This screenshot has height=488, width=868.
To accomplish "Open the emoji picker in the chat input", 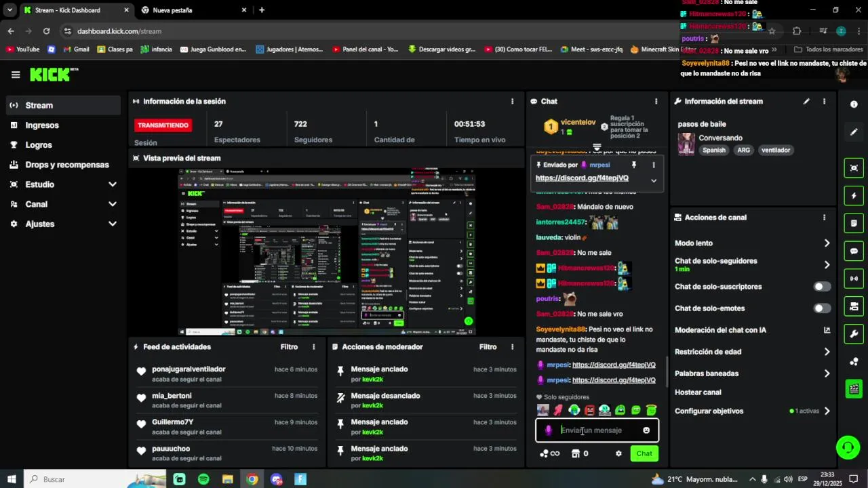I will [646, 430].
